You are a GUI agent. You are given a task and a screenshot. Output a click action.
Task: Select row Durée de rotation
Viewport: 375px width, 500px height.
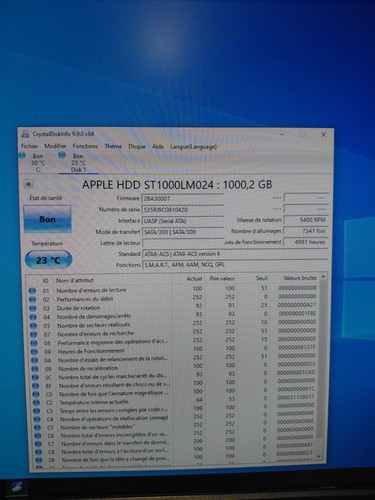pyautogui.click(x=173, y=307)
